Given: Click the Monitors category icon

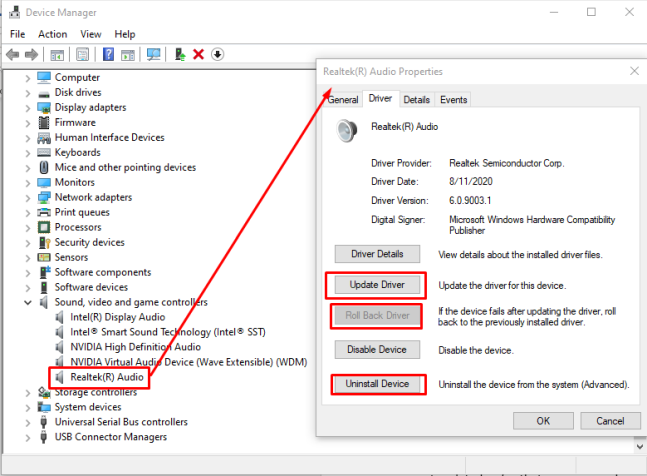Looking at the screenshot, I should point(44,182).
